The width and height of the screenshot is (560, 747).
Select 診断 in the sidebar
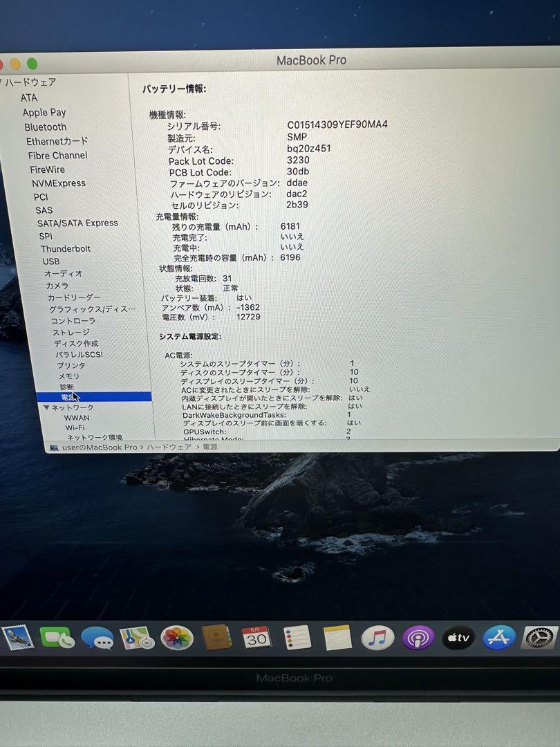point(66,387)
